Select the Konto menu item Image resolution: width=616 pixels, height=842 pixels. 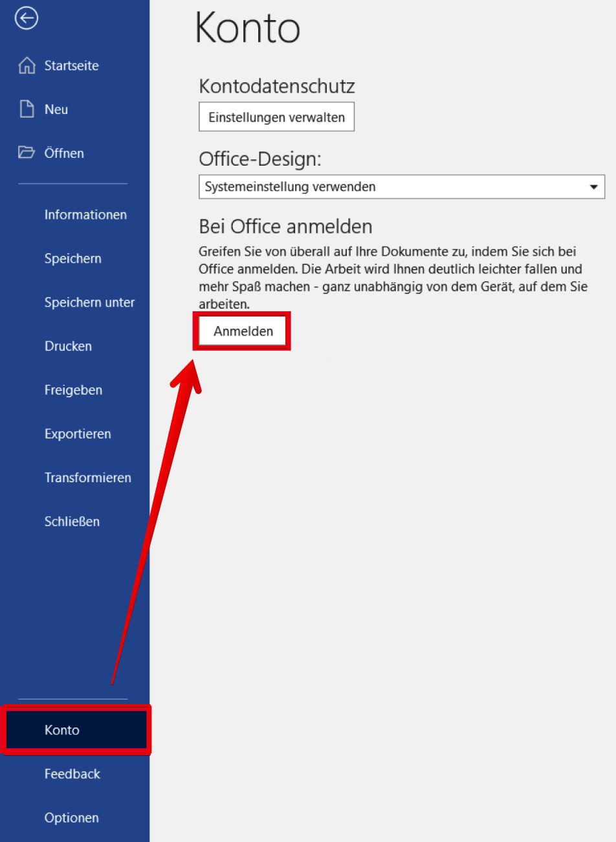(x=62, y=729)
